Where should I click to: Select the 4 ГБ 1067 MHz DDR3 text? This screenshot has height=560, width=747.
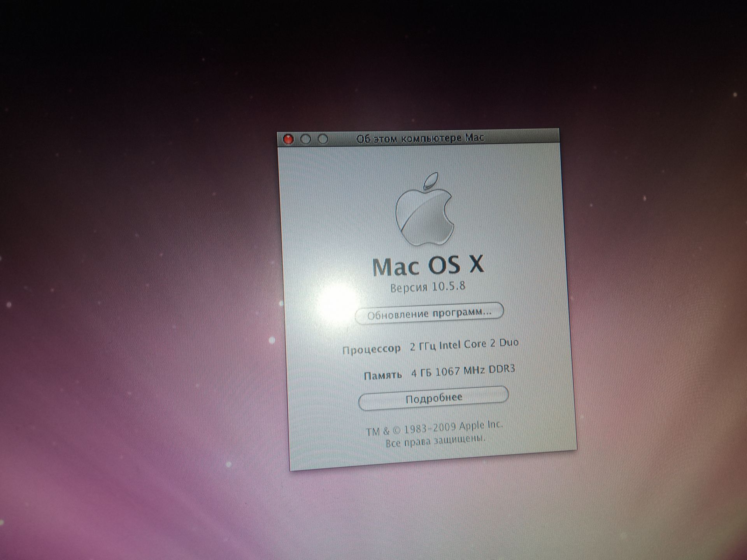(463, 371)
